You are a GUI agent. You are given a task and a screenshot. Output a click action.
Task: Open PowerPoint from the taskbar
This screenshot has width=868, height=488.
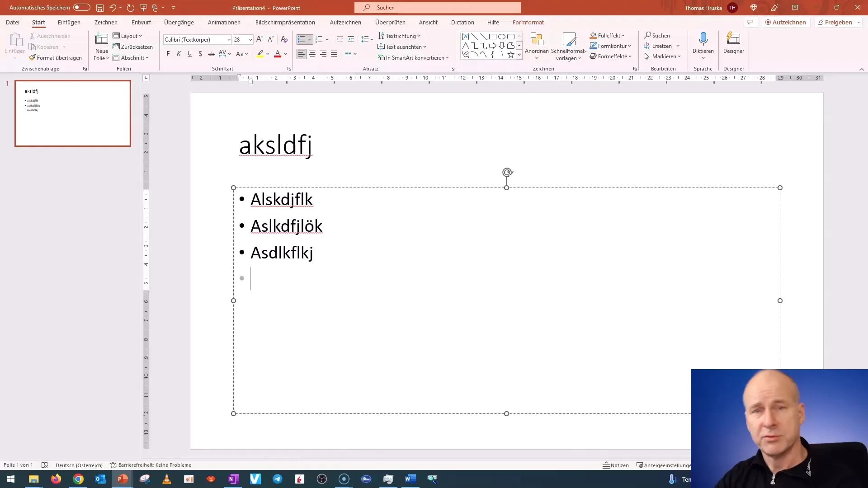click(123, 479)
